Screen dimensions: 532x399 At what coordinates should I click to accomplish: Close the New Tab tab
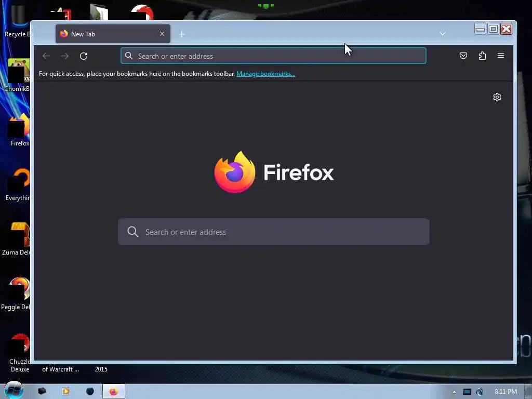162,34
